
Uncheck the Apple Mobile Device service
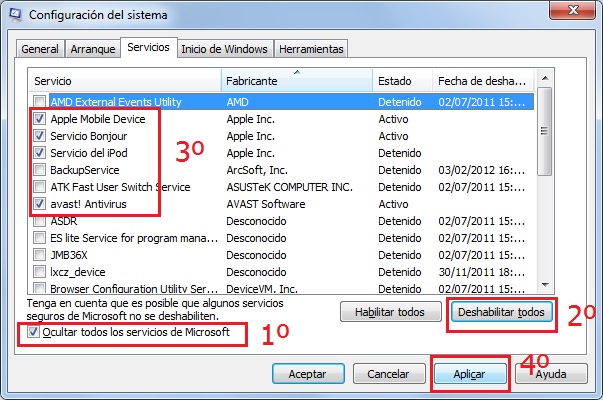(x=39, y=119)
